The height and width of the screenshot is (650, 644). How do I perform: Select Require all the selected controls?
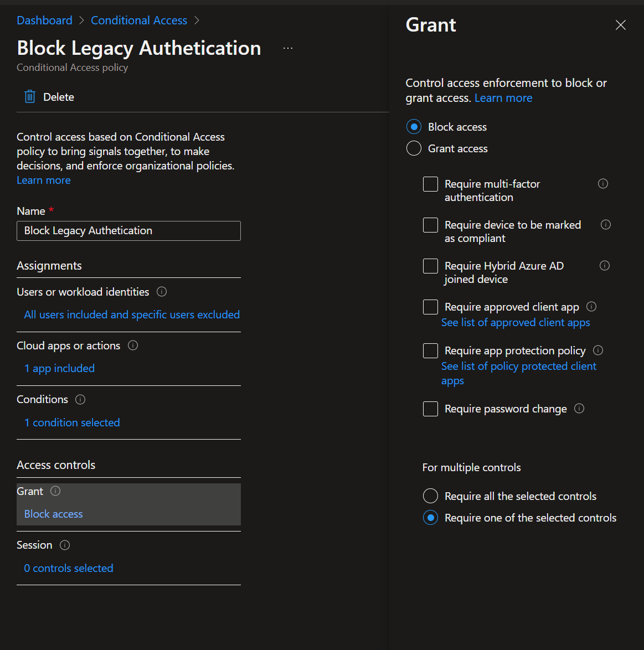430,496
